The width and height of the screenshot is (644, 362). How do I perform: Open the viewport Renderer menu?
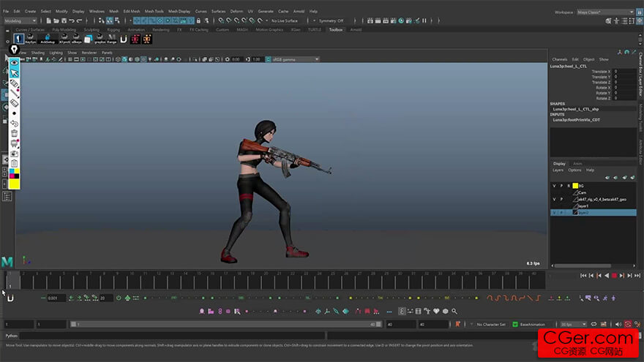coord(89,53)
